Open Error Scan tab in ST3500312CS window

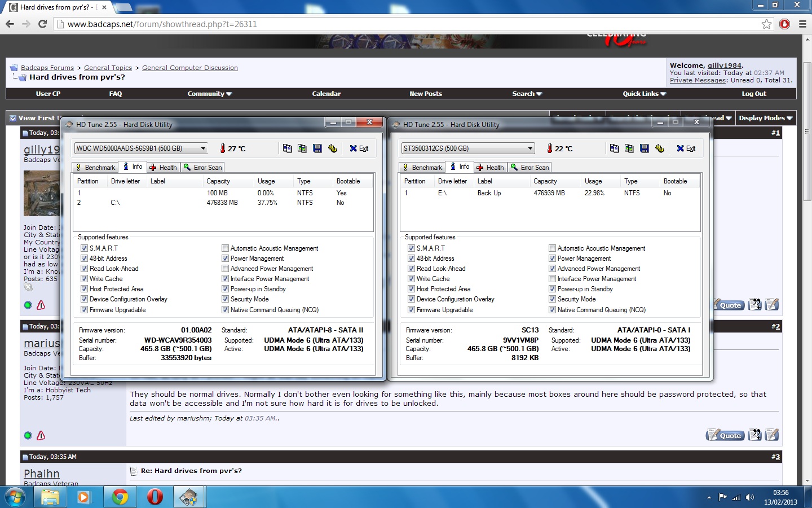point(530,168)
